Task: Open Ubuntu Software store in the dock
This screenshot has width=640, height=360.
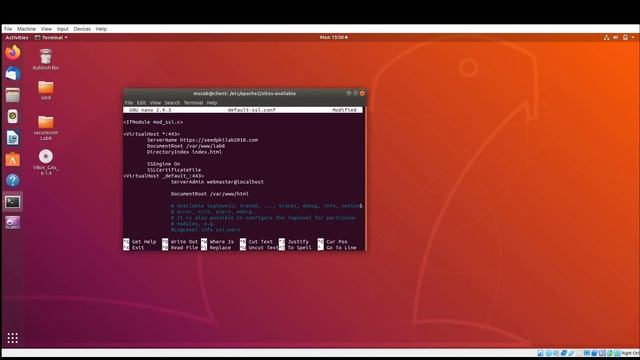Action: click(13, 159)
